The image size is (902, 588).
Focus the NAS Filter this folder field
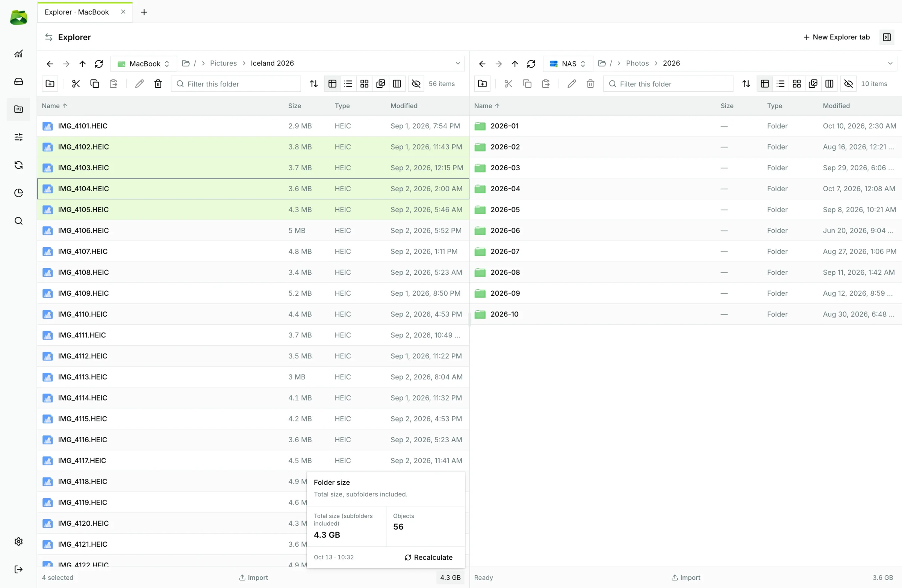click(x=669, y=84)
